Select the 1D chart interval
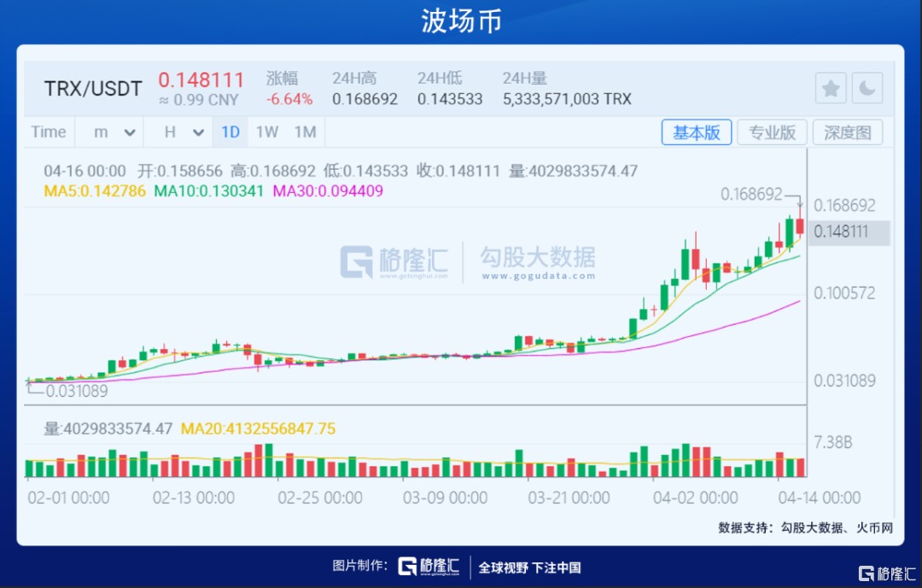The height and width of the screenshot is (588, 922). [x=230, y=132]
